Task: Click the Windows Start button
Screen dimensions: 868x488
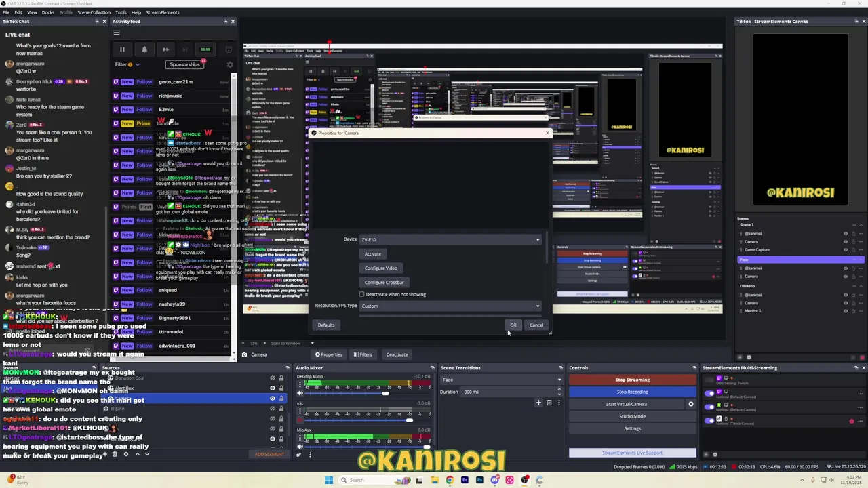Action: coord(329,480)
